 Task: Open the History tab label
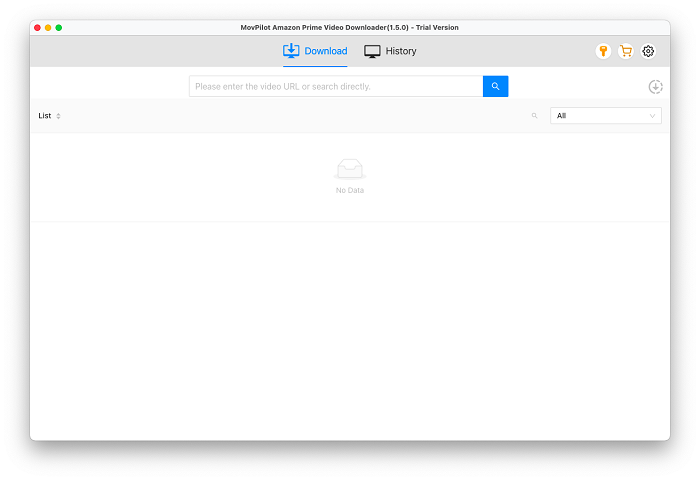click(401, 51)
